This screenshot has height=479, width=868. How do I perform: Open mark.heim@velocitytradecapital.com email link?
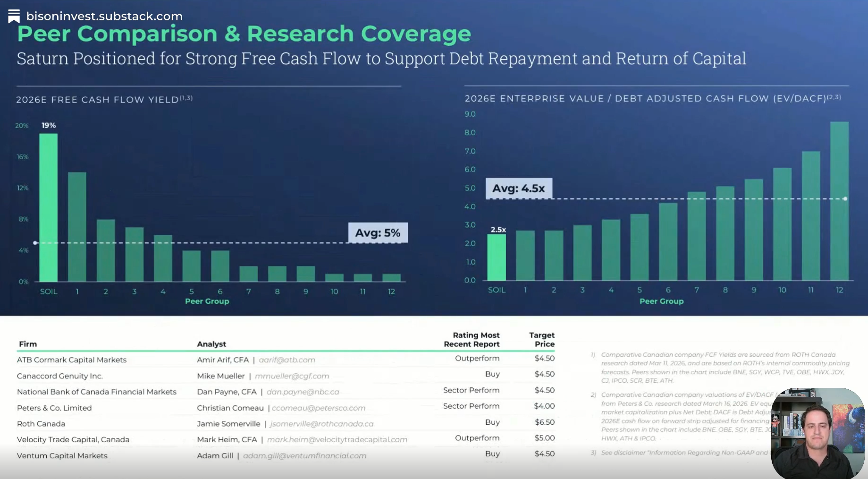coord(337,440)
